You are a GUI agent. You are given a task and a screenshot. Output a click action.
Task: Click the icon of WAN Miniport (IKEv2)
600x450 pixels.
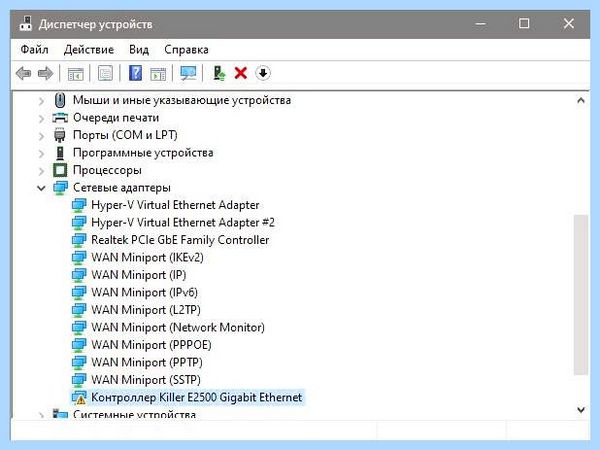click(x=79, y=257)
